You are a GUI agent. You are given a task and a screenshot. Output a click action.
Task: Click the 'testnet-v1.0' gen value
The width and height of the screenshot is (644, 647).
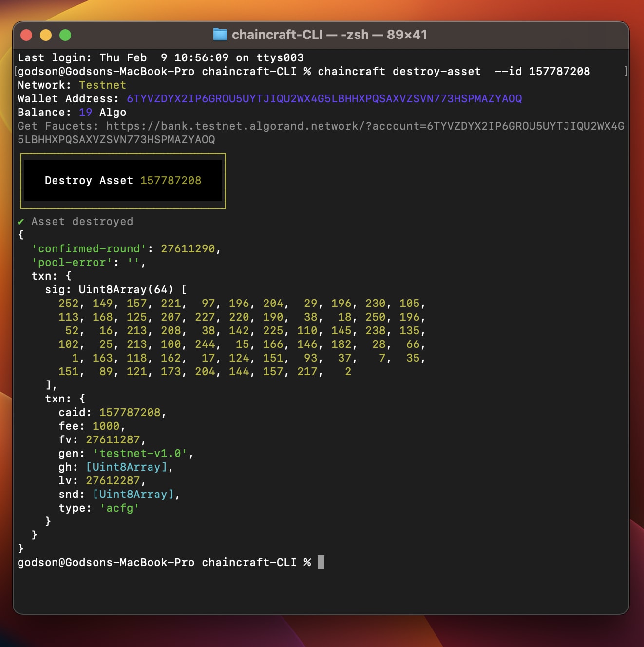click(140, 453)
